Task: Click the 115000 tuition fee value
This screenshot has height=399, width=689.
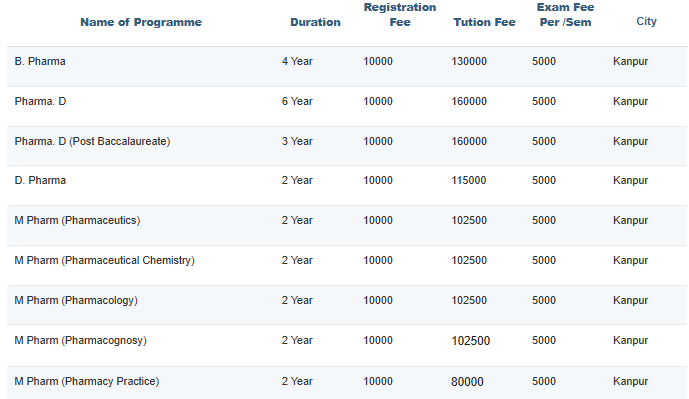Action: (468, 180)
